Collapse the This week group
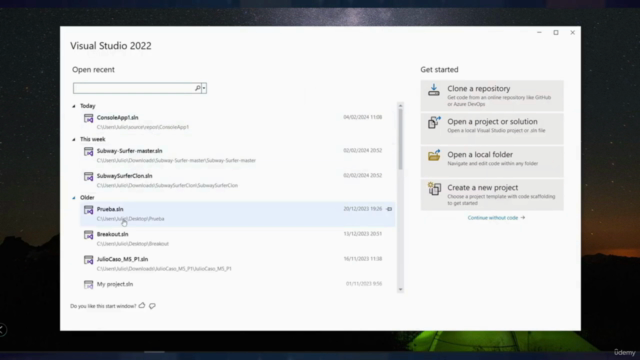 tap(74, 140)
